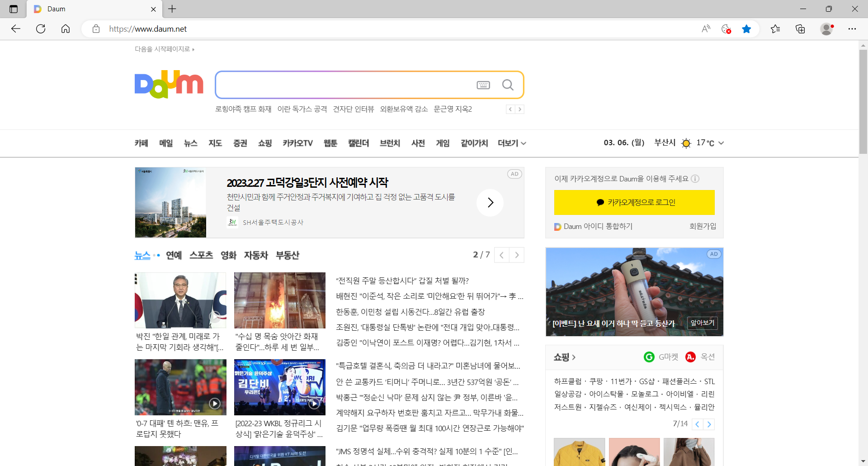This screenshot has width=868, height=466.
Task: Open info icon beside Kakao account notice
Action: pyautogui.click(x=695, y=179)
